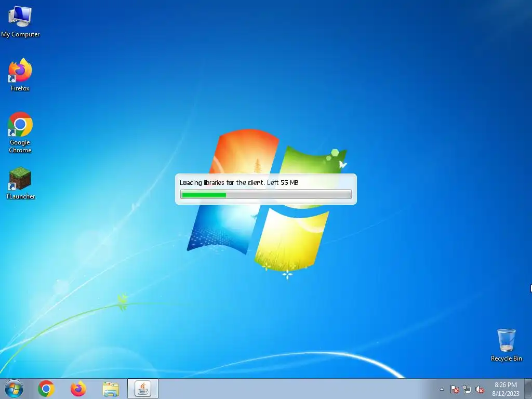Launch Chrome from the taskbar

click(x=46, y=389)
